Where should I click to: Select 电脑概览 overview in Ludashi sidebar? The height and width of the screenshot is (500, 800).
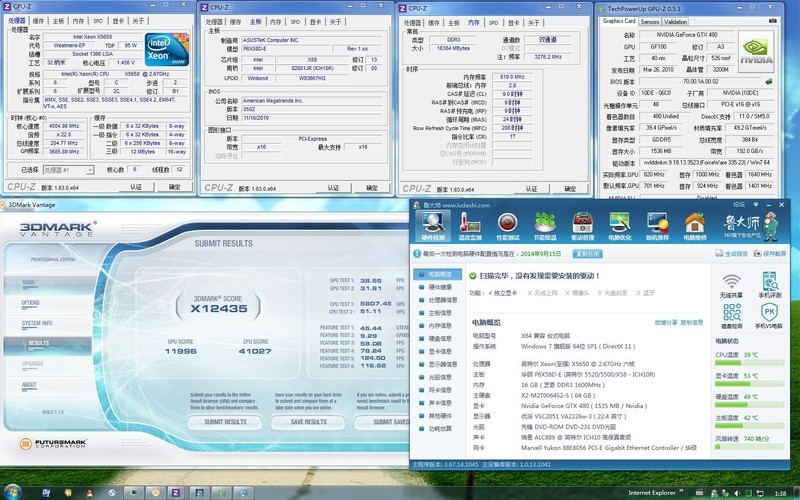coord(438,274)
